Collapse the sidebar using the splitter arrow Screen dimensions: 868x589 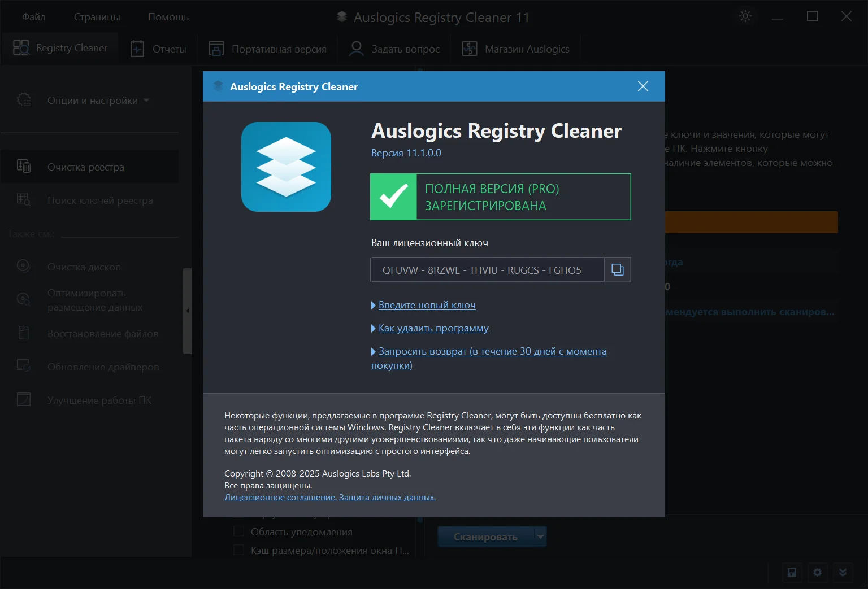[188, 311]
